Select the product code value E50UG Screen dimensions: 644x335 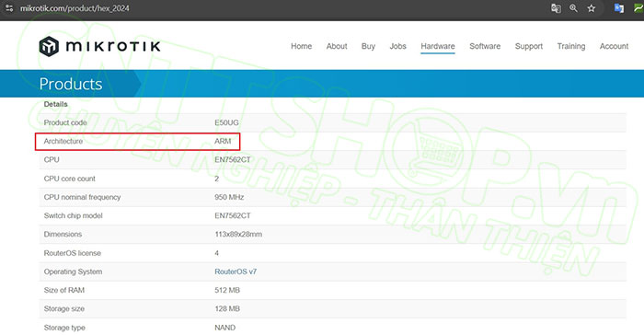coord(226,122)
